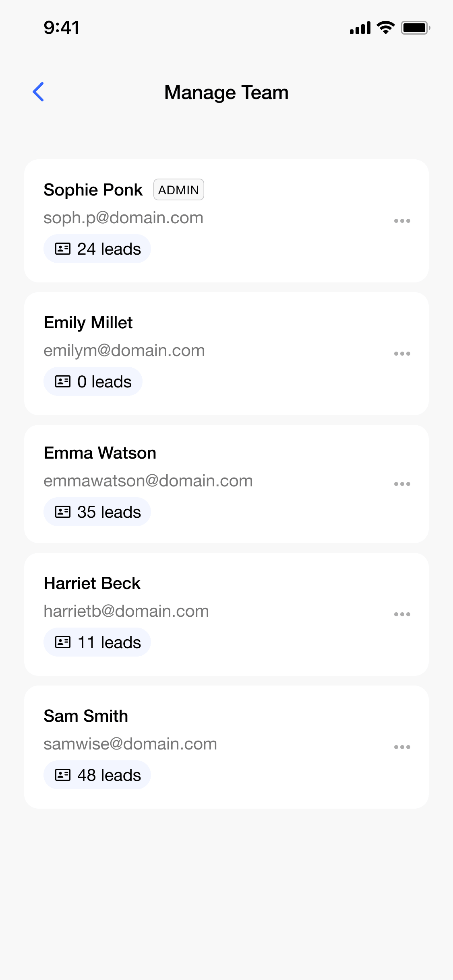Open more options for Sophie Ponk
The height and width of the screenshot is (980, 453).
tap(402, 221)
